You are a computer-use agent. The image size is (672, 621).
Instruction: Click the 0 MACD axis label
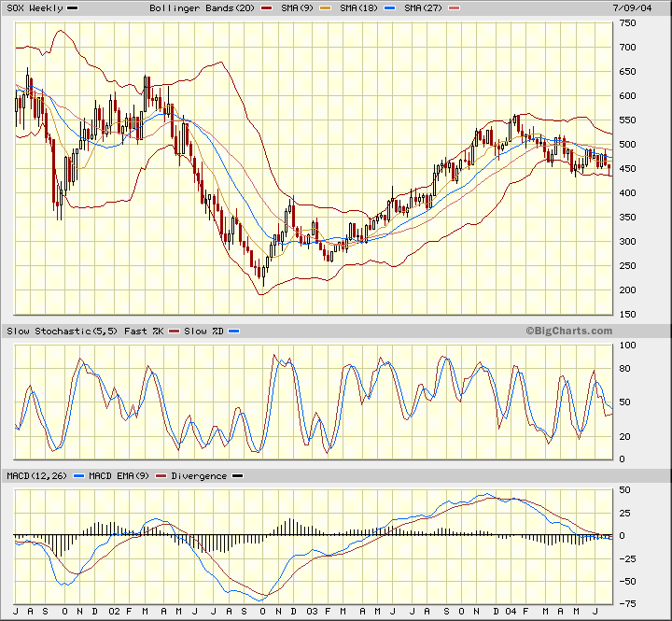[622, 536]
